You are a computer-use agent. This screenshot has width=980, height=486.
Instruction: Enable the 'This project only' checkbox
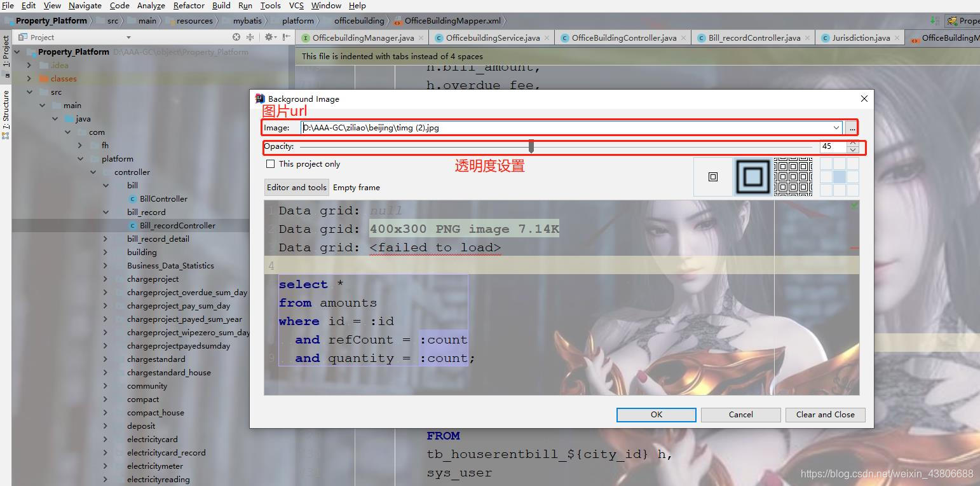pyautogui.click(x=271, y=164)
